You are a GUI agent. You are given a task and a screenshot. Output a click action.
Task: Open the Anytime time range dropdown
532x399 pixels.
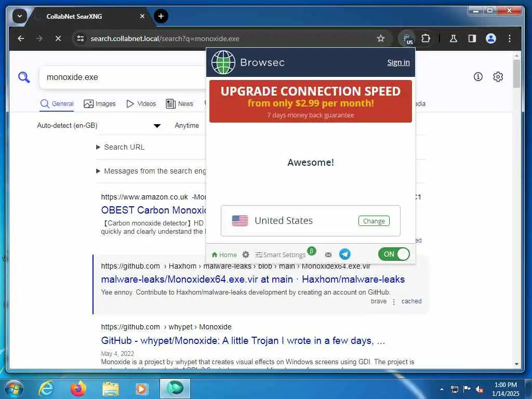point(187,126)
